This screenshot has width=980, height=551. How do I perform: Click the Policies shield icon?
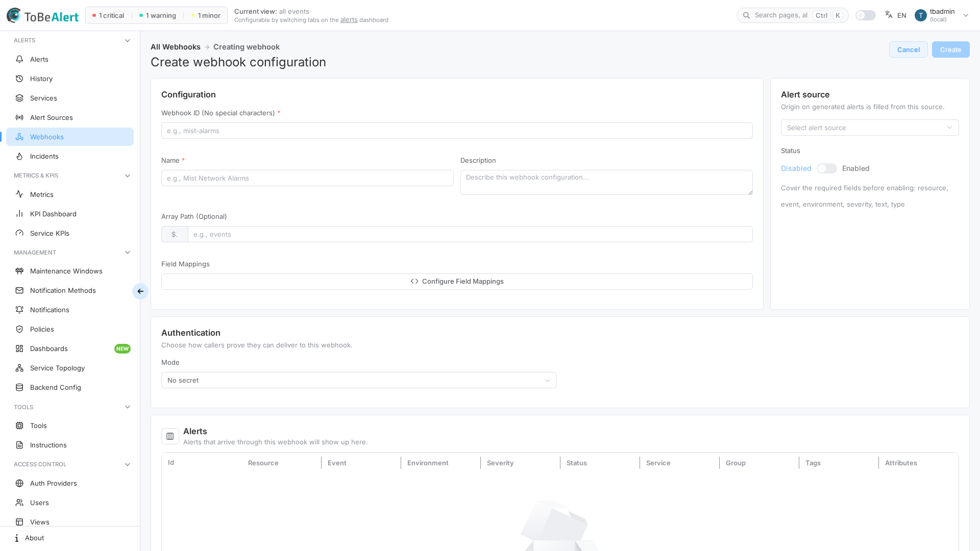tap(19, 329)
